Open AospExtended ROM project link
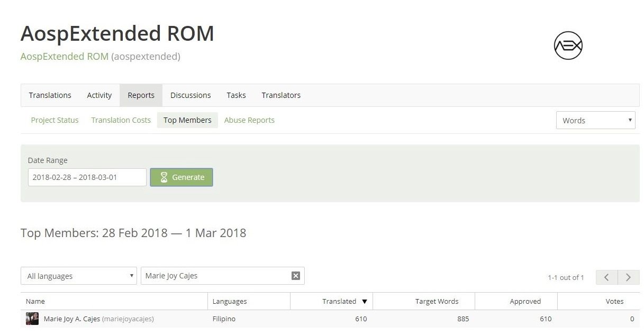The width and height of the screenshot is (644, 335). coord(65,56)
